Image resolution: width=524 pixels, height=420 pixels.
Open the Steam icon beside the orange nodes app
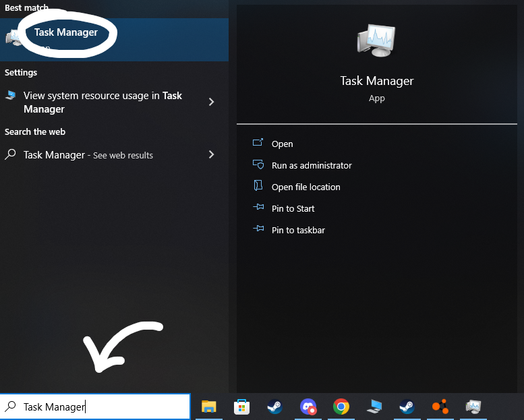[407, 407]
